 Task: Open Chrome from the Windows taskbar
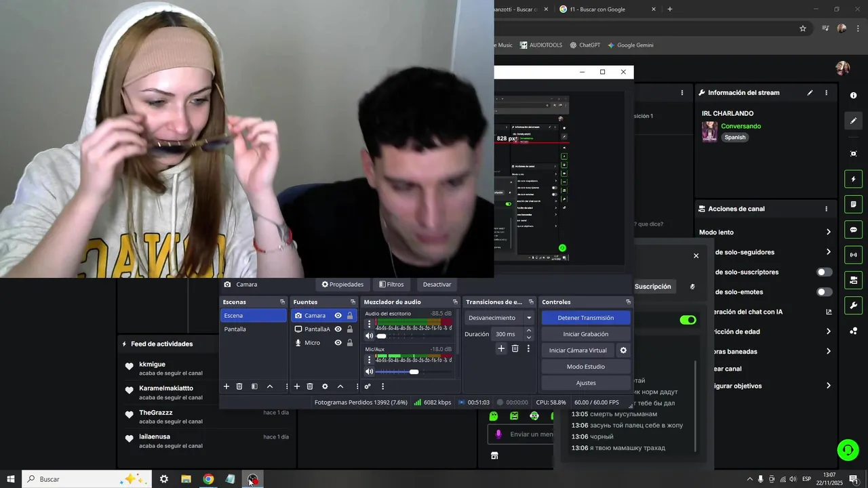click(208, 479)
